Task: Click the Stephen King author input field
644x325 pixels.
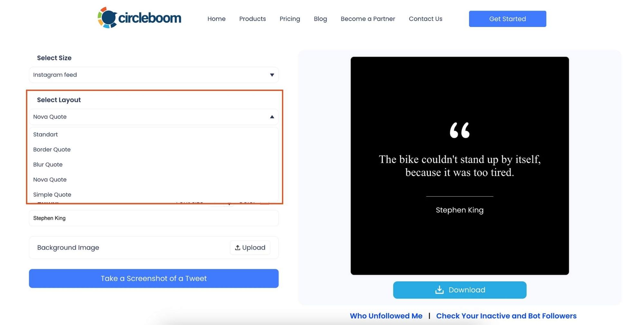Action: [x=153, y=218]
